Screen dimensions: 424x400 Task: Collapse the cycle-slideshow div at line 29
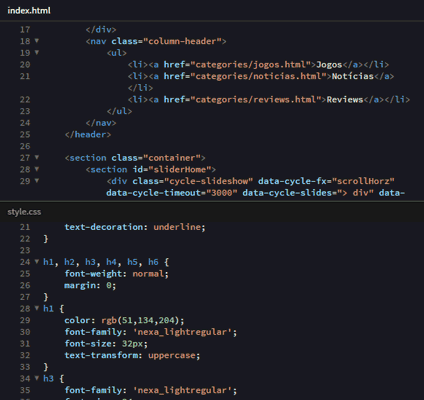37,181
